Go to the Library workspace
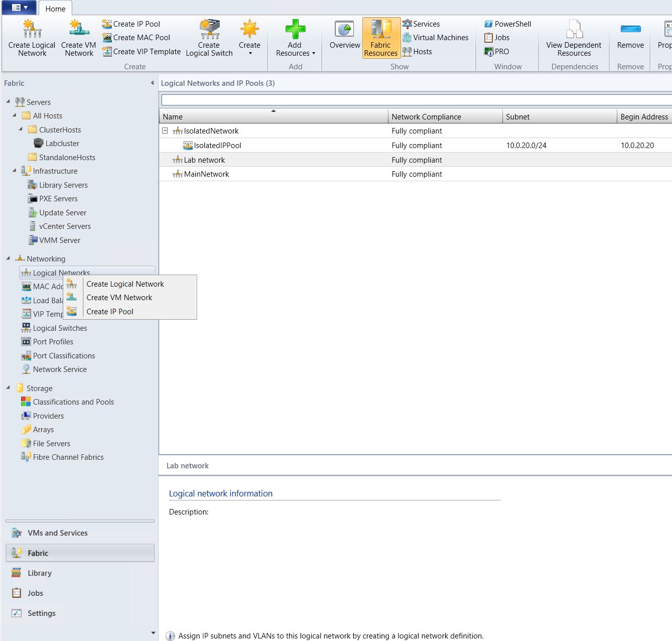 40,573
